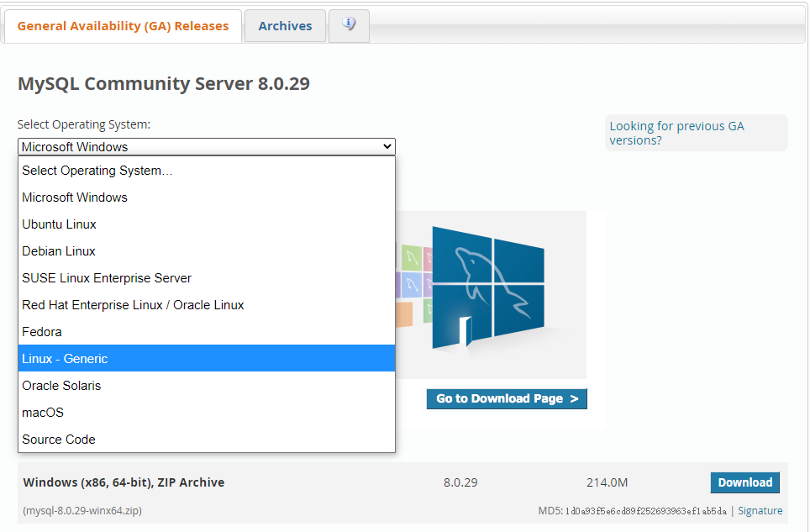Download the Windows ZIP Archive
The image size is (810, 532).
tap(745, 482)
